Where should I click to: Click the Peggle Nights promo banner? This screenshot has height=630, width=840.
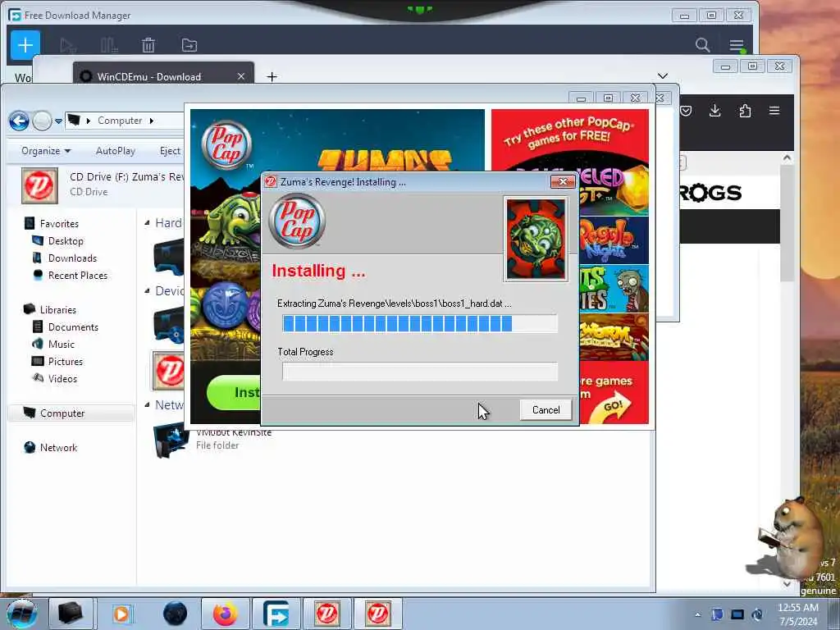[x=614, y=240]
